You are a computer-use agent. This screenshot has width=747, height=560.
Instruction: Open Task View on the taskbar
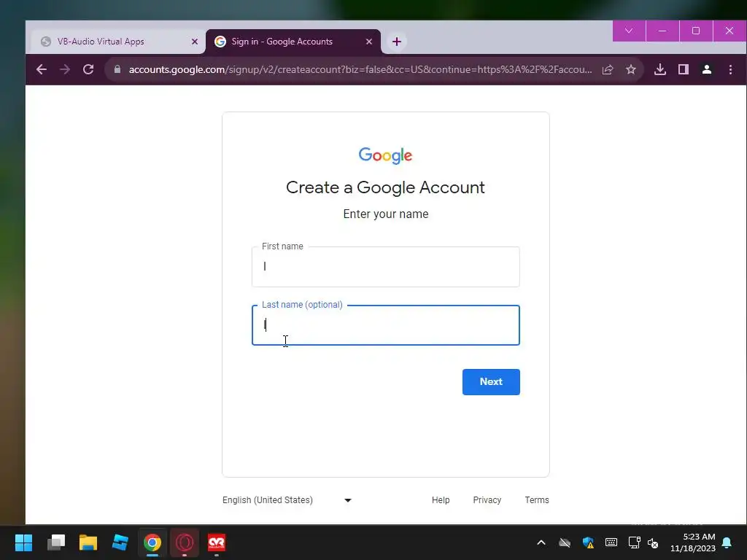56,542
